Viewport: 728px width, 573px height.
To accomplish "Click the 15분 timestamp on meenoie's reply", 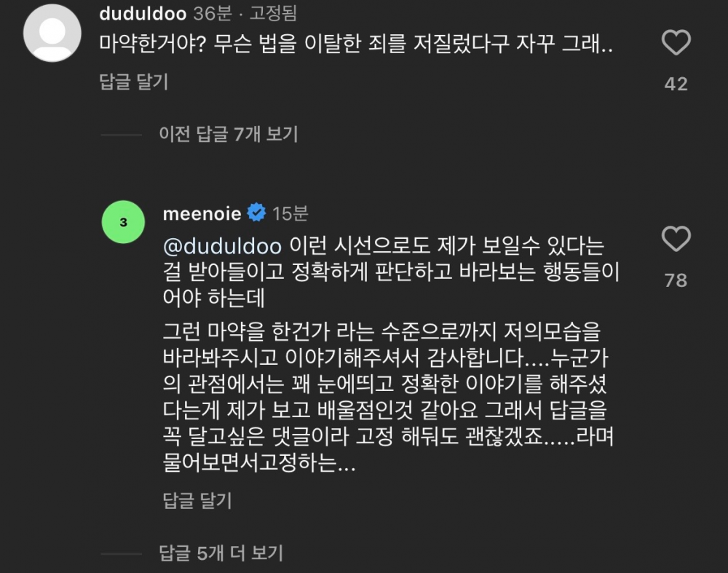I will (x=290, y=213).
